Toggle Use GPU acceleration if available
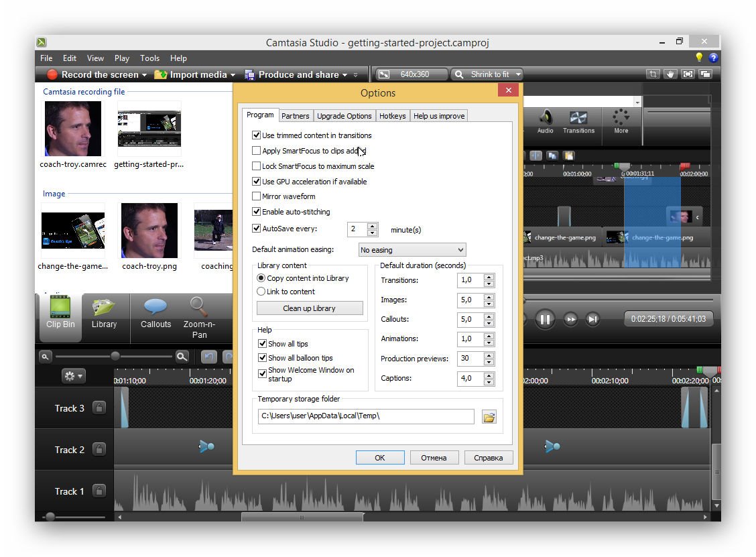Screen dimensions: 756x557 tap(257, 182)
